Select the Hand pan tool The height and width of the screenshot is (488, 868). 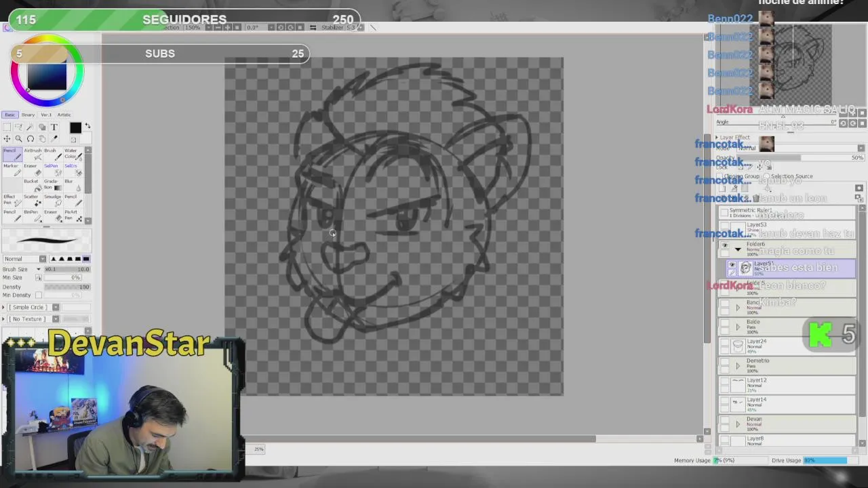pyautogui.click(x=42, y=138)
